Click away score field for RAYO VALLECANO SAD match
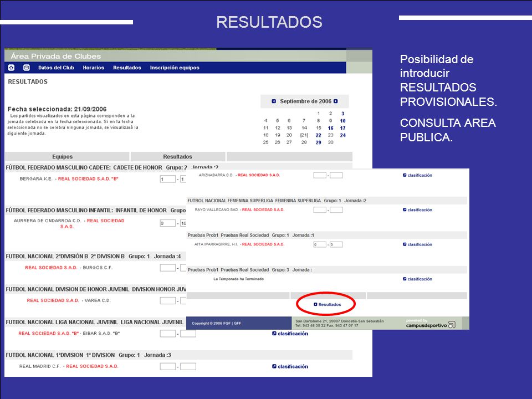Screen dimensions: 532x399 point(336,210)
